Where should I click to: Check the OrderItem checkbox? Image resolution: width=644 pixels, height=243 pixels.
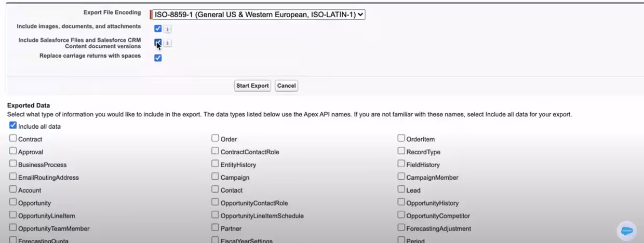[x=401, y=138]
